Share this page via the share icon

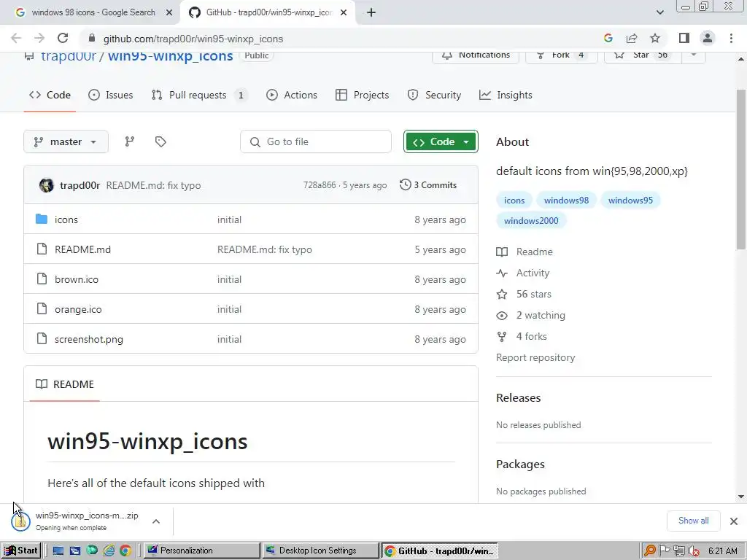point(632,38)
